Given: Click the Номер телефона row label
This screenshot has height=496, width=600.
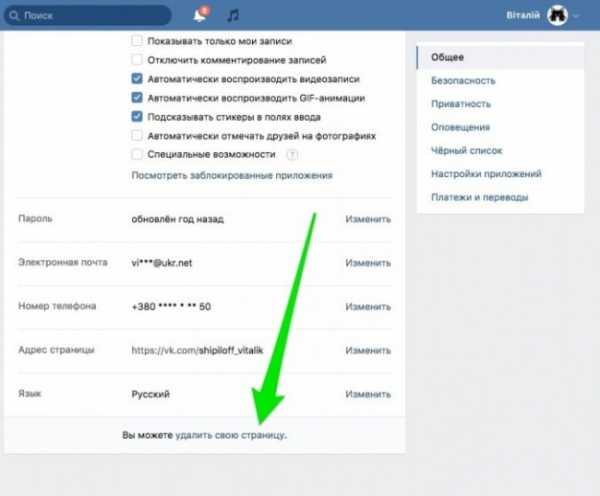Looking at the screenshot, I should (x=57, y=306).
